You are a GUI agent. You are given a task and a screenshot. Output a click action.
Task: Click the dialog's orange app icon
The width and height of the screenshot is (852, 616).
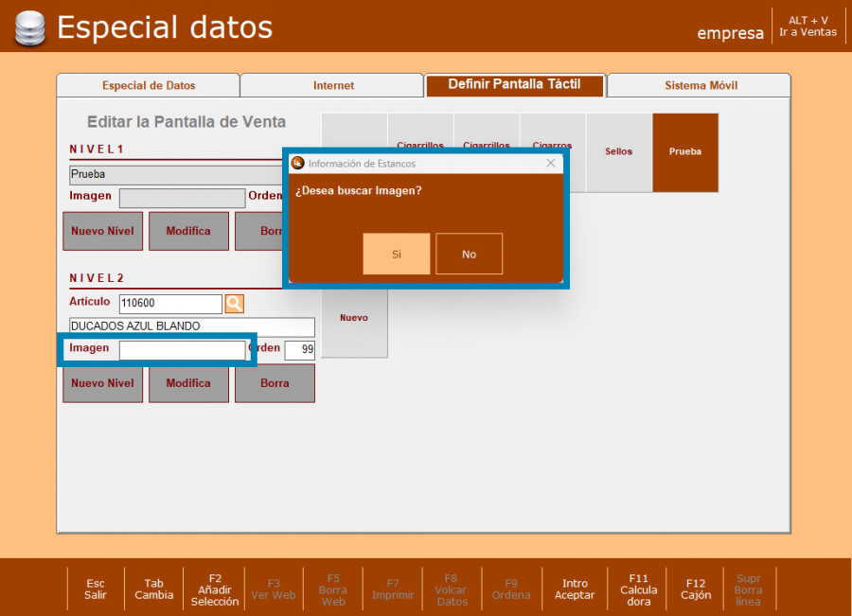point(298,164)
